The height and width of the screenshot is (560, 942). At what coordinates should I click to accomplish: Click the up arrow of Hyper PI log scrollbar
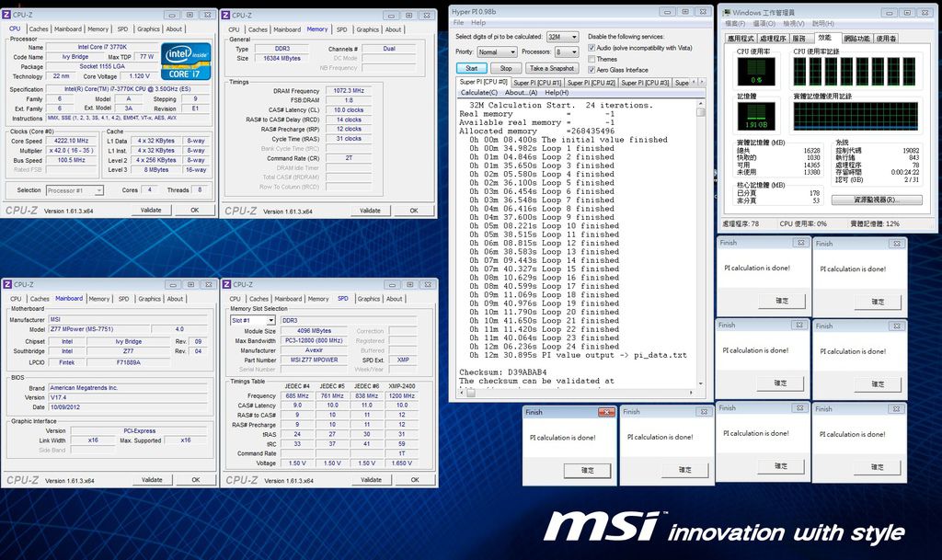(x=700, y=104)
